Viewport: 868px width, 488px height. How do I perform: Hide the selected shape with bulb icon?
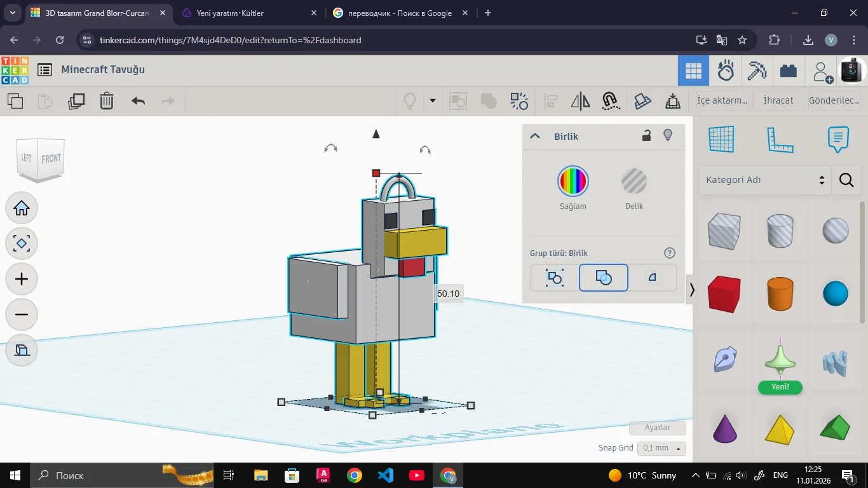(668, 135)
